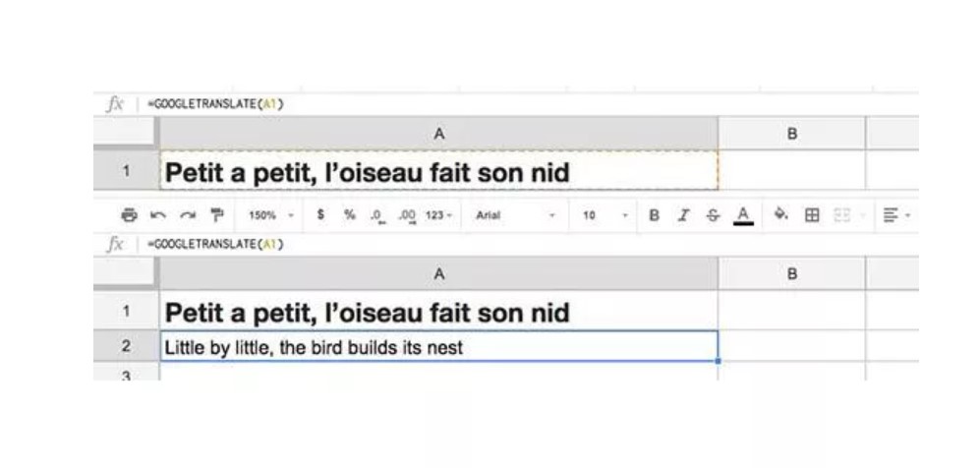This screenshot has width=980, height=468.
Task: Open the font size 10 dropdown
Action: [600, 214]
